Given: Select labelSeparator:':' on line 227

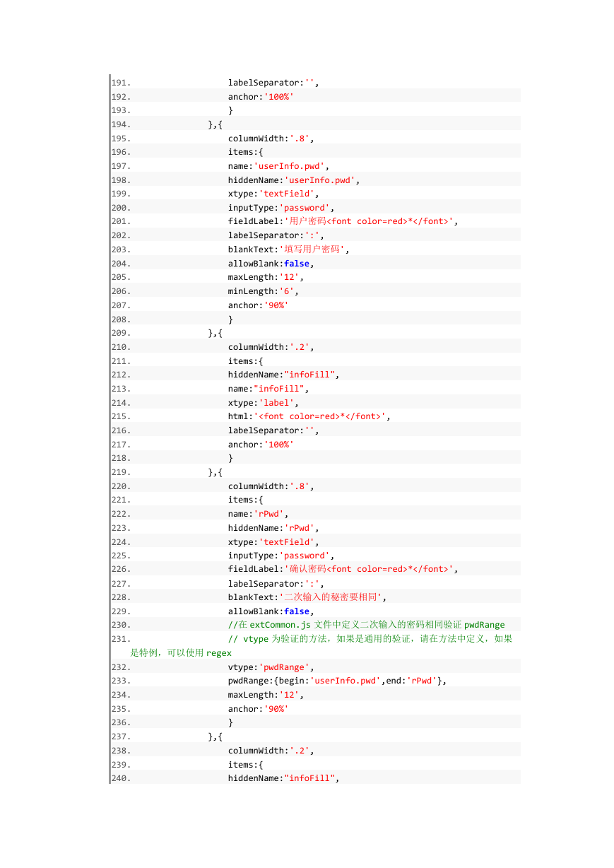Looking at the screenshot, I should (x=276, y=584).
